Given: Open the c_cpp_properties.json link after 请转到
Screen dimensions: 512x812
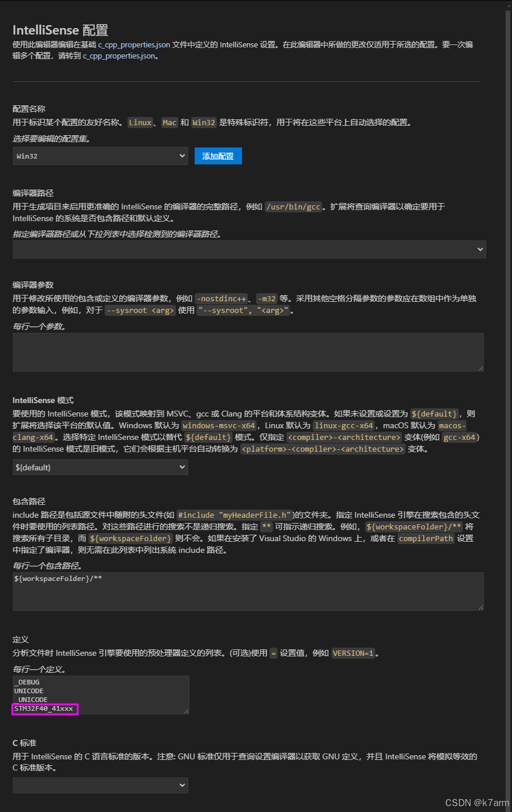Looking at the screenshot, I should pos(119,56).
